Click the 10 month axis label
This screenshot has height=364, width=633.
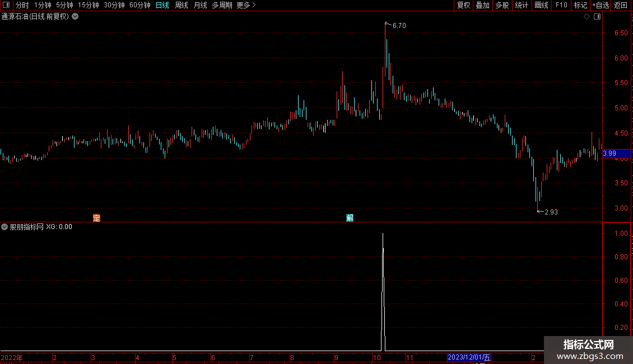click(x=376, y=357)
